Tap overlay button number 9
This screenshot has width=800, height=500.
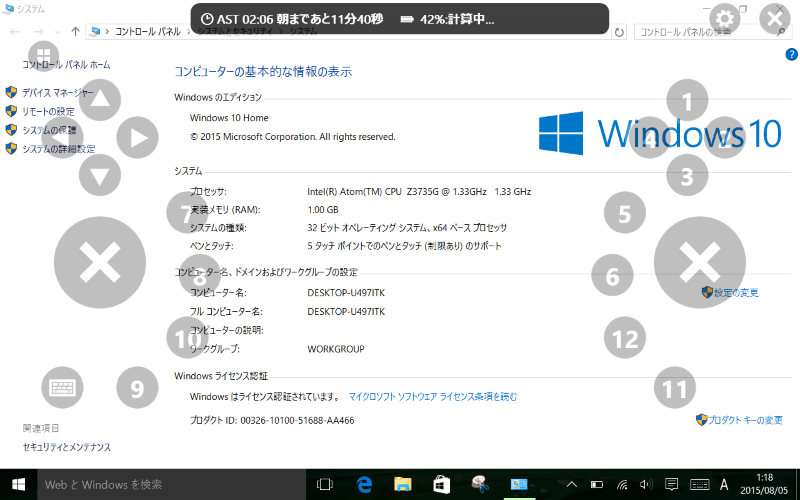click(137, 387)
